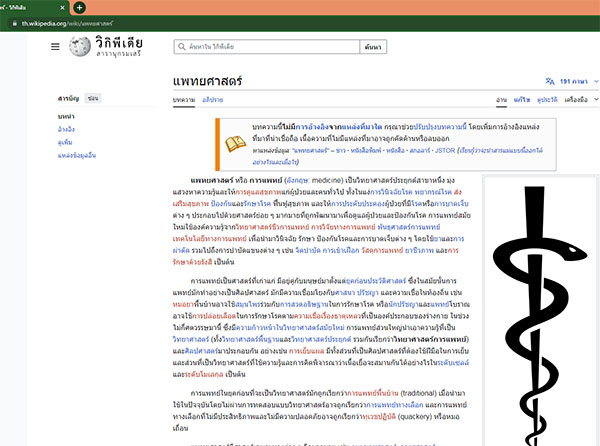The image size is (600, 446).
Task: Click the padlock site info icon
Action: pyautogui.click(x=15, y=23)
